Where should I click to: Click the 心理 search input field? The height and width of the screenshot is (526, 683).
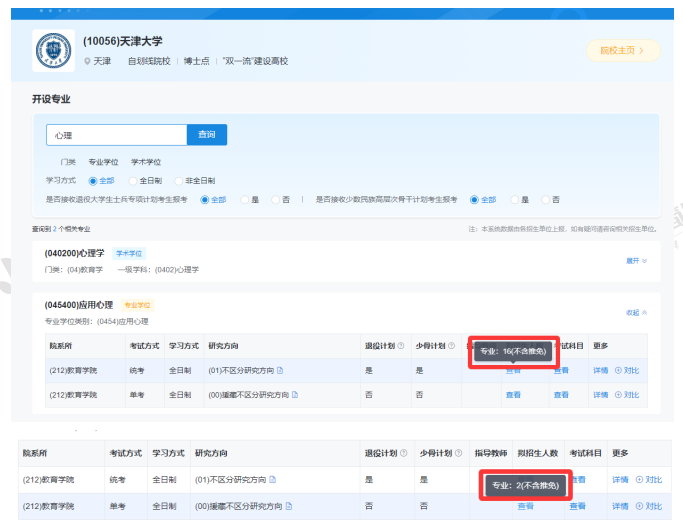[x=116, y=135]
